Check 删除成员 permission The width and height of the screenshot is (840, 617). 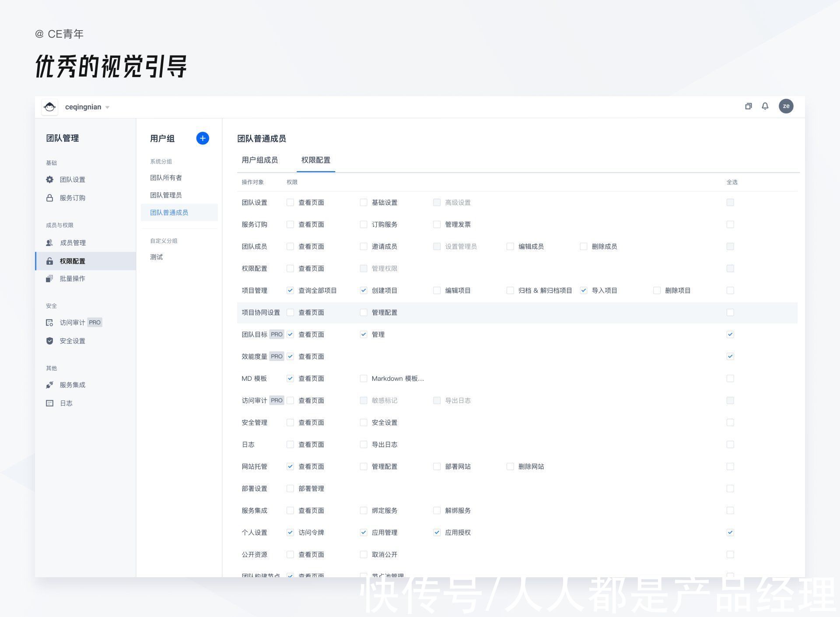(583, 246)
